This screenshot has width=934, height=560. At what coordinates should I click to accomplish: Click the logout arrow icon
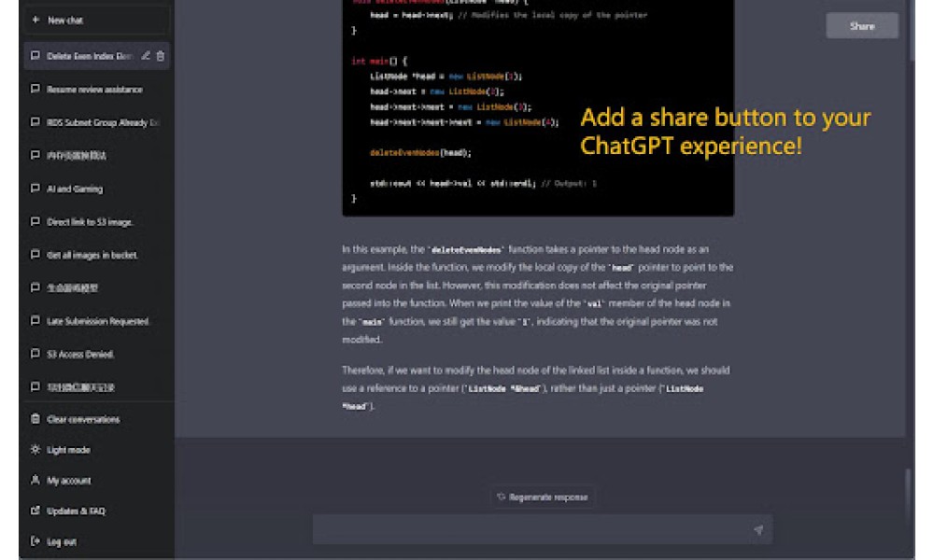35,541
